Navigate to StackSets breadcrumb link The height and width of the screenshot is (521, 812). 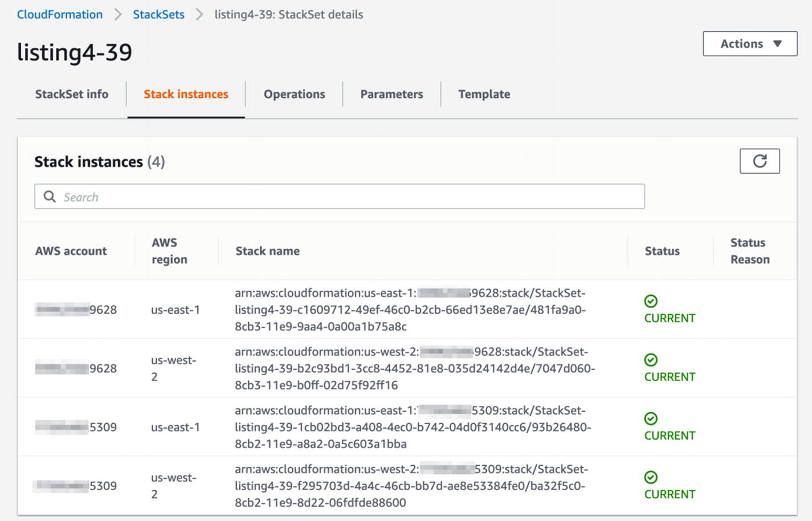[158, 14]
